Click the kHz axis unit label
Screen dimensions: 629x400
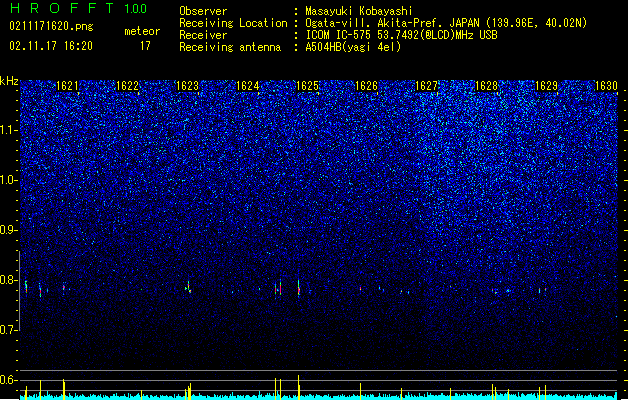[9, 81]
